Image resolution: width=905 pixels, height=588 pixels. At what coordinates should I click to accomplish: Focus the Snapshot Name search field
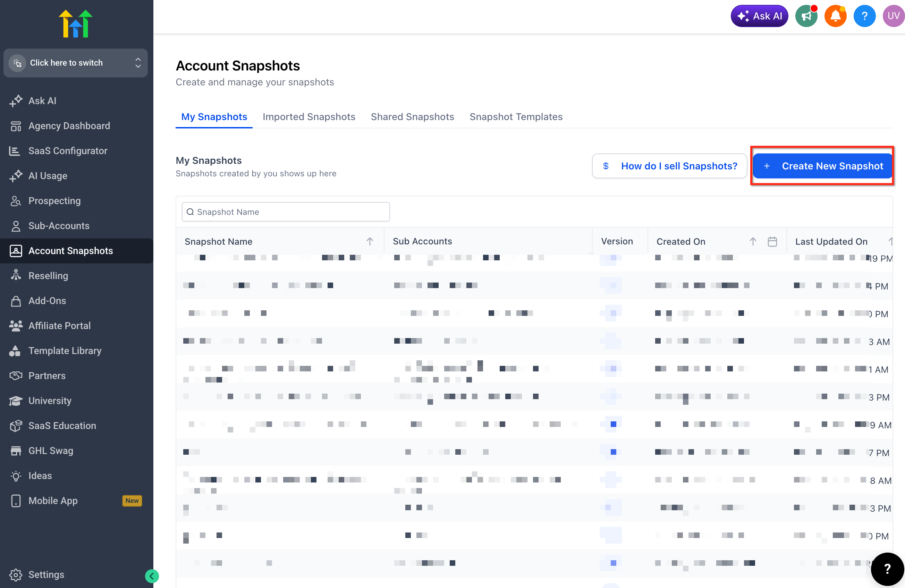286,212
